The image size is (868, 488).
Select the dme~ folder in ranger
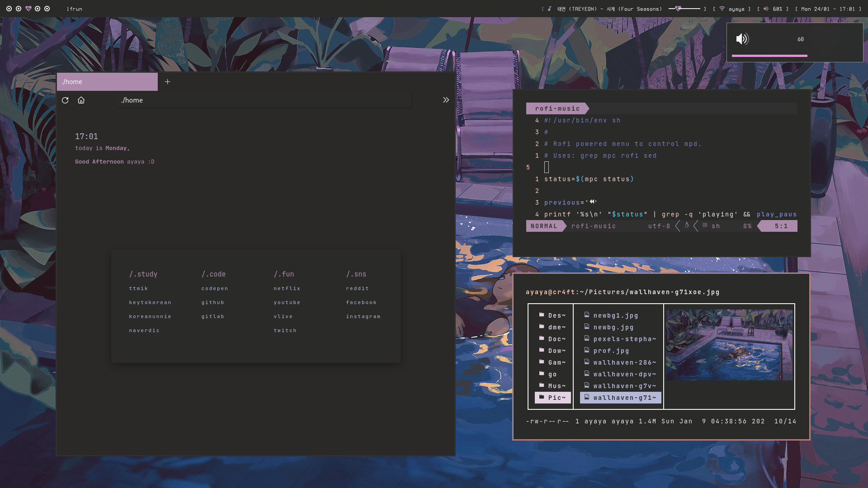pyautogui.click(x=552, y=327)
